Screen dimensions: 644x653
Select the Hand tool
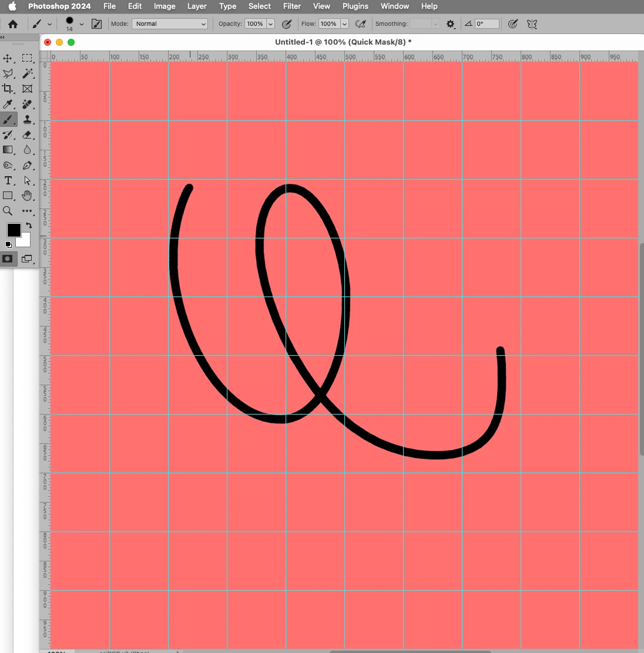(x=27, y=196)
